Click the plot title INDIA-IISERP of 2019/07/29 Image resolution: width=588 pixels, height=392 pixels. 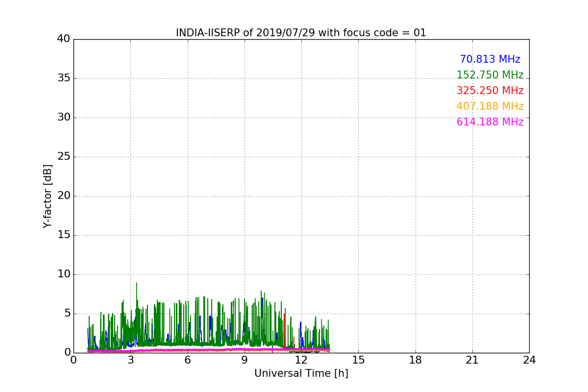[x=301, y=33]
